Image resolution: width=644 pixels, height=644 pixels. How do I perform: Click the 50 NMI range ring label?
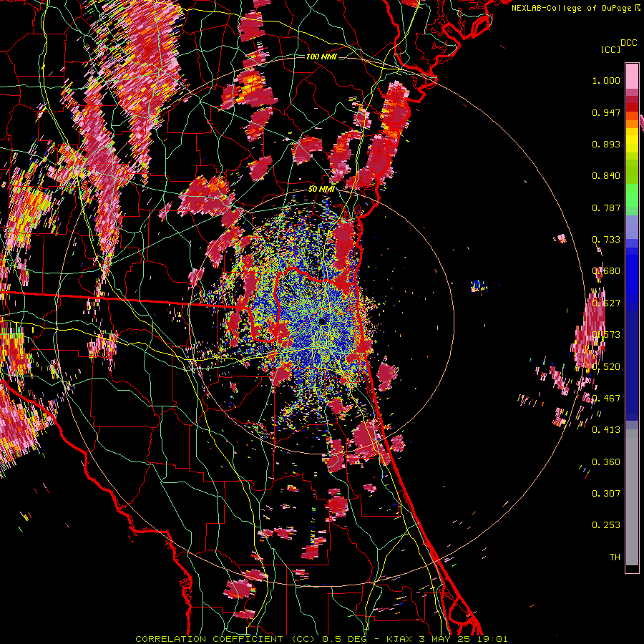coord(321,189)
